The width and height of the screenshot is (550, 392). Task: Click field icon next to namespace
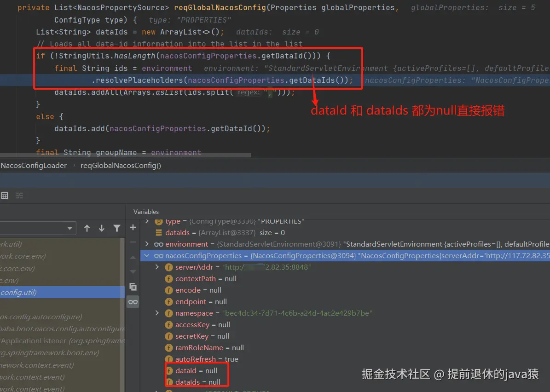click(169, 313)
